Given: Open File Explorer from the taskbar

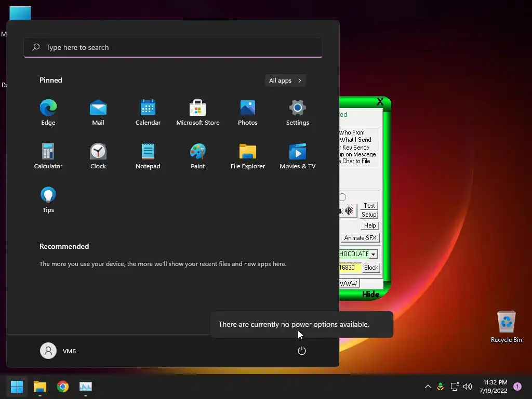Looking at the screenshot, I should tap(39, 387).
